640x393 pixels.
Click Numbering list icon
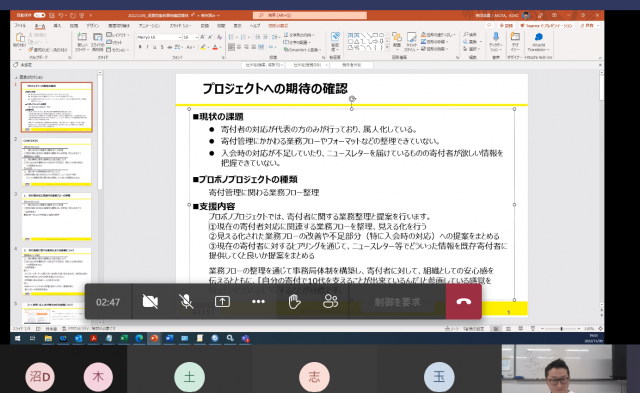[x=244, y=37]
